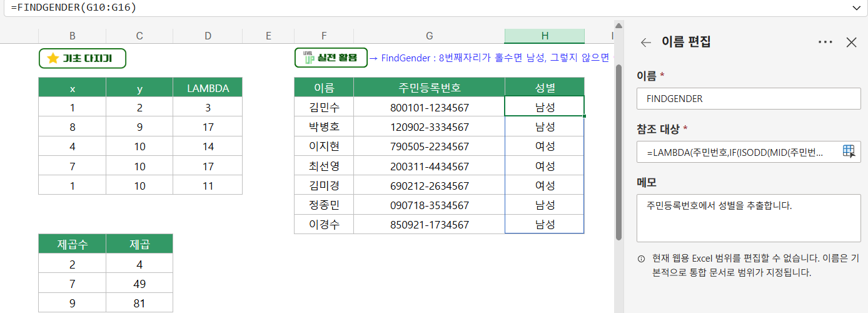Screen dimensions: 868x313
Task: Select the cell 이지현
Action: (x=324, y=146)
